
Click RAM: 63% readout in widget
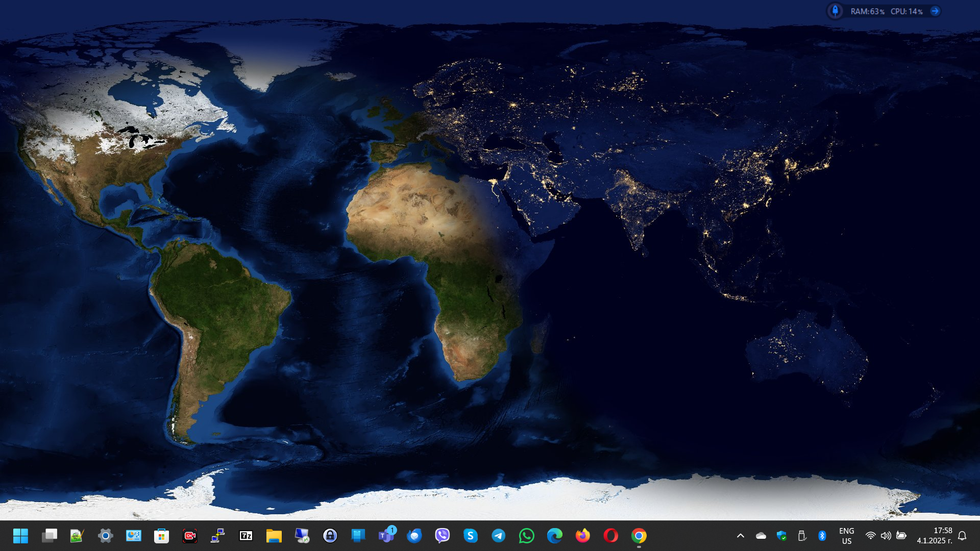(x=868, y=11)
